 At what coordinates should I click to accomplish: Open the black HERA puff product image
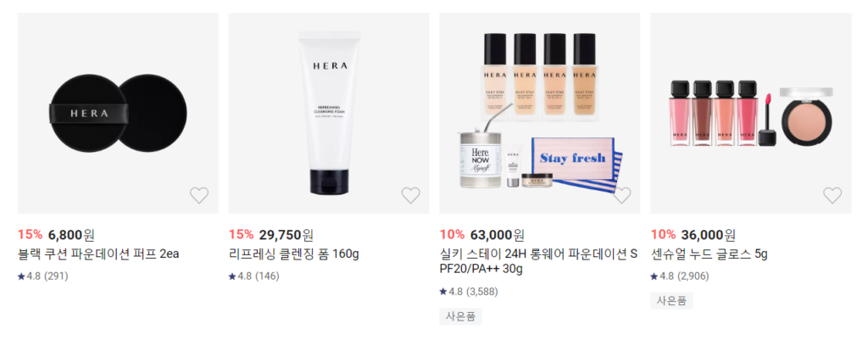tap(118, 113)
